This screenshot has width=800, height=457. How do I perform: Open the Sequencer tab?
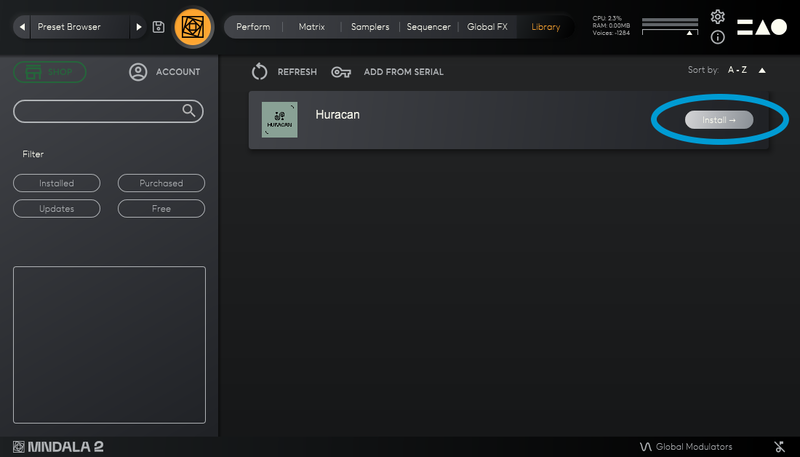pyautogui.click(x=427, y=27)
